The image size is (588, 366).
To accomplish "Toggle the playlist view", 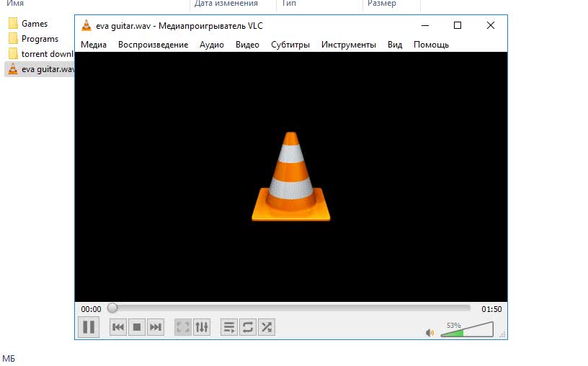I will (x=229, y=327).
